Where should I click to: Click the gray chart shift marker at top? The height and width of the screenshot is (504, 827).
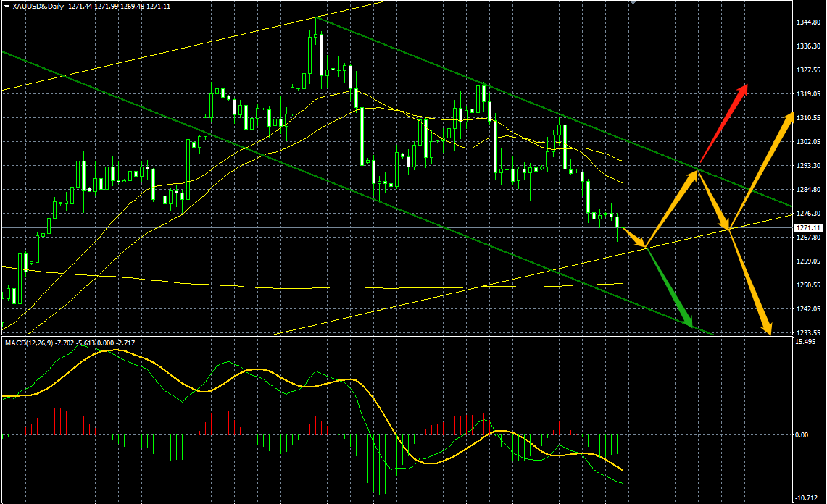click(633, 3)
